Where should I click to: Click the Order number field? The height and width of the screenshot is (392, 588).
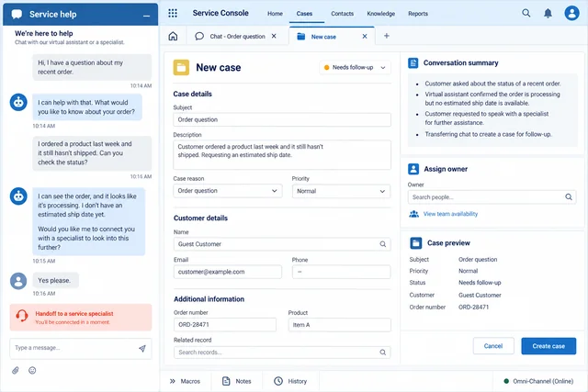pos(225,325)
